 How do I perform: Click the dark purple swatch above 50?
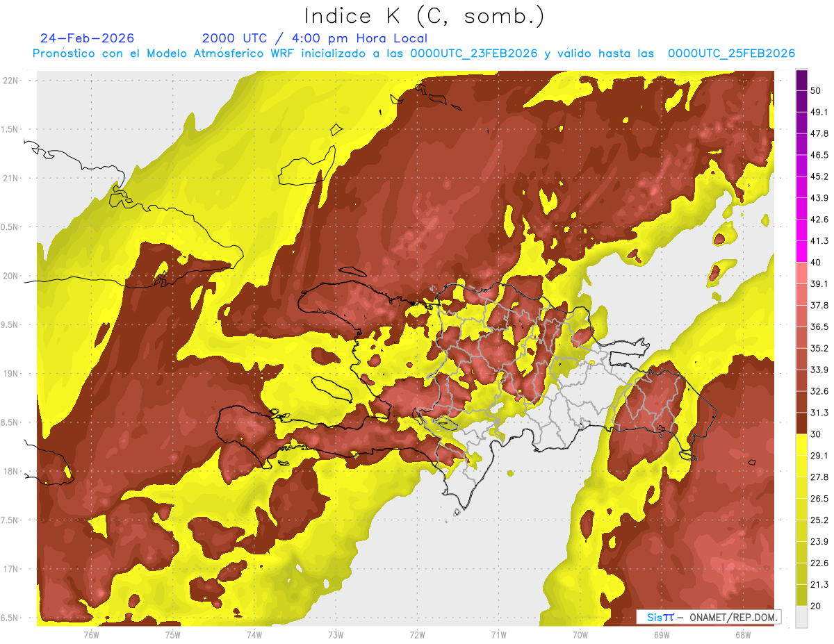pyautogui.click(x=801, y=81)
